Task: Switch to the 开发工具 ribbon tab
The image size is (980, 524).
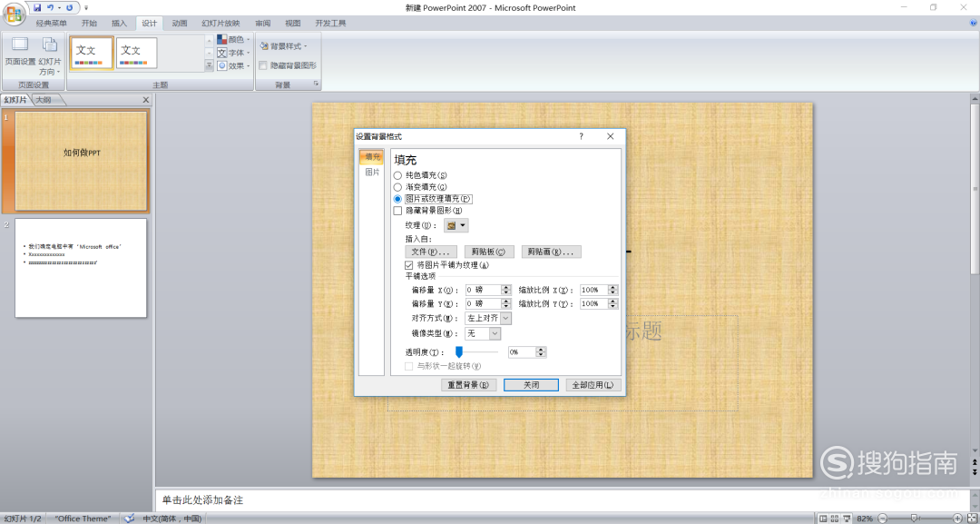Action: tap(330, 23)
